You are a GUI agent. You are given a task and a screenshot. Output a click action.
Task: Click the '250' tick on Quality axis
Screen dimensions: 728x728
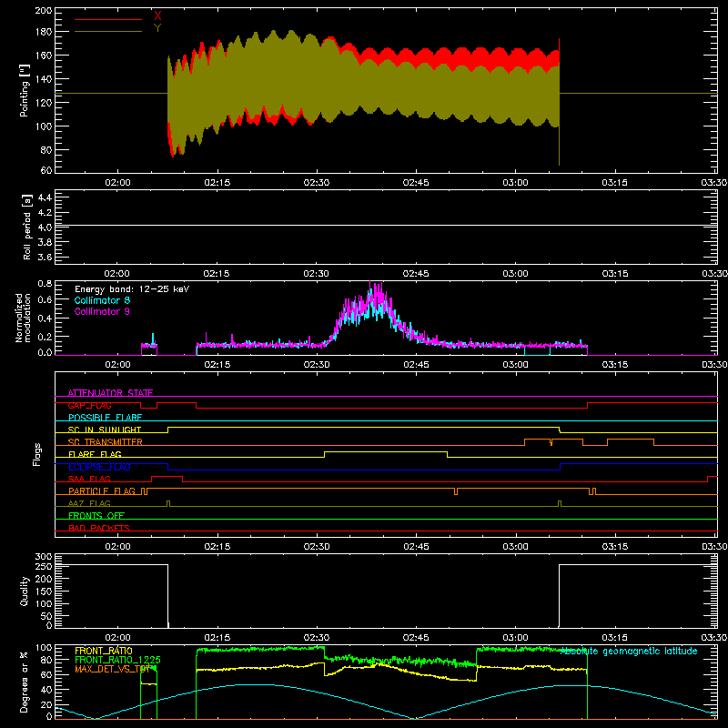[x=44, y=566]
